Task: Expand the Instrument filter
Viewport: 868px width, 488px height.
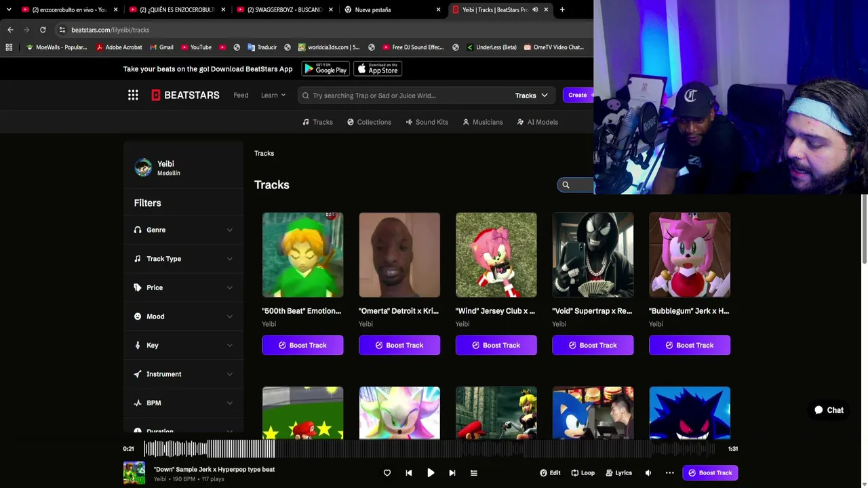Action: coord(183,374)
